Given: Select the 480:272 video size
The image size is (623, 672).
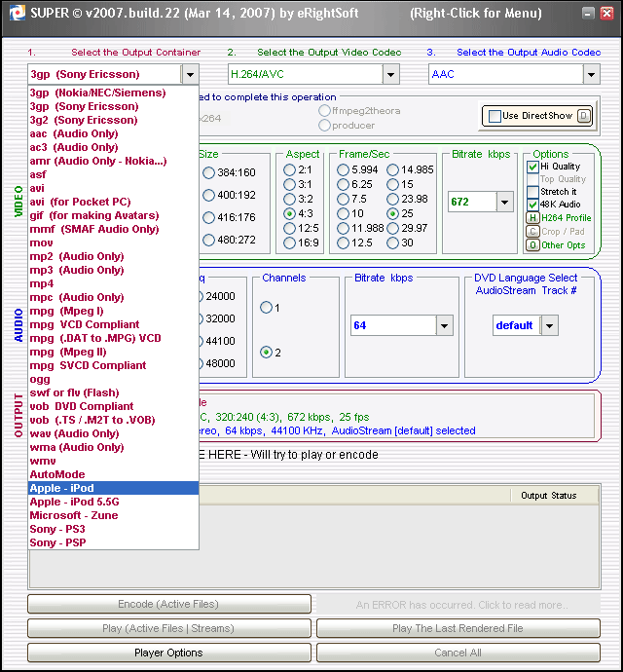Looking at the screenshot, I should click(x=208, y=240).
